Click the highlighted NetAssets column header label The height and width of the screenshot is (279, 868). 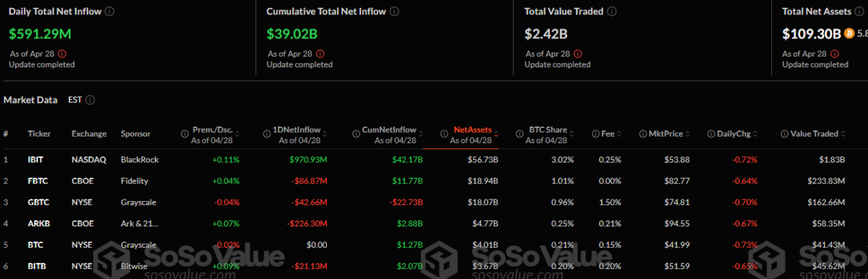pyautogui.click(x=472, y=129)
